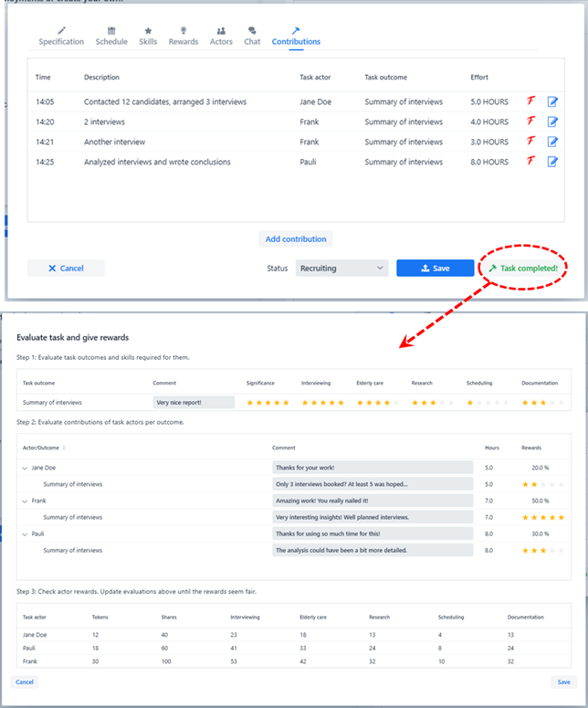The width and height of the screenshot is (588, 708).
Task: Edit 'Amazing work! You really nailed it!' comment
Action: click(373, 501)
